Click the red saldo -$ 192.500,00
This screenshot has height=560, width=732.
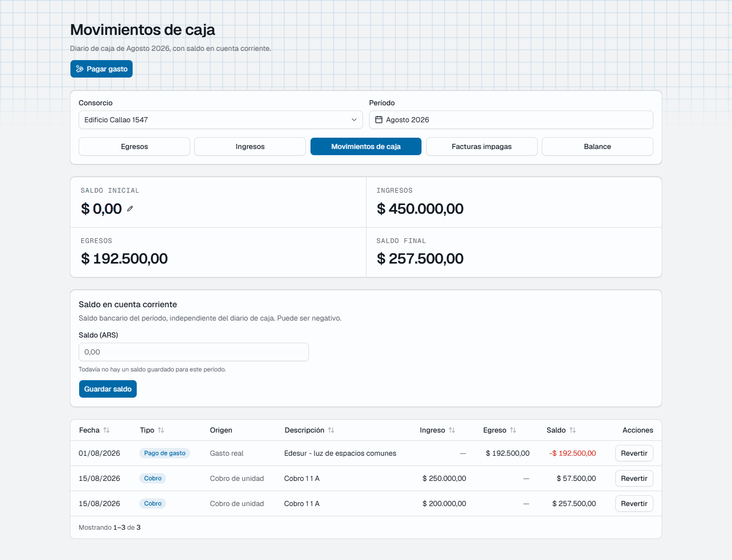[x=573, y=453]
